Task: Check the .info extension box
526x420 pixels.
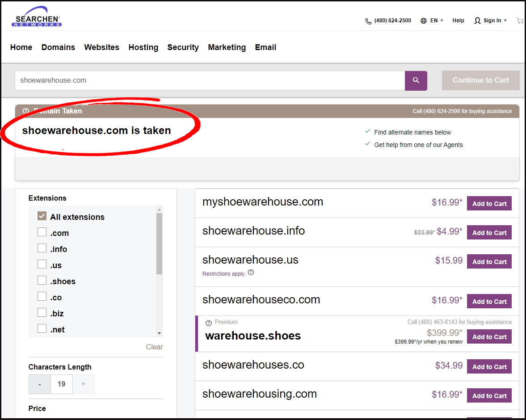Action: [x=42, y=248]
